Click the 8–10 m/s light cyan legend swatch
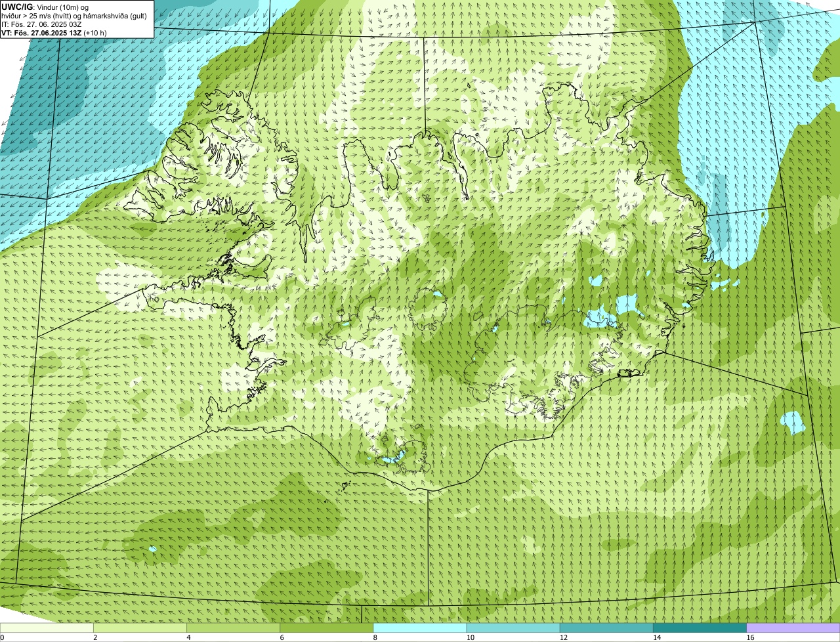Screen dimensions: 840x642 click(421, 628)
